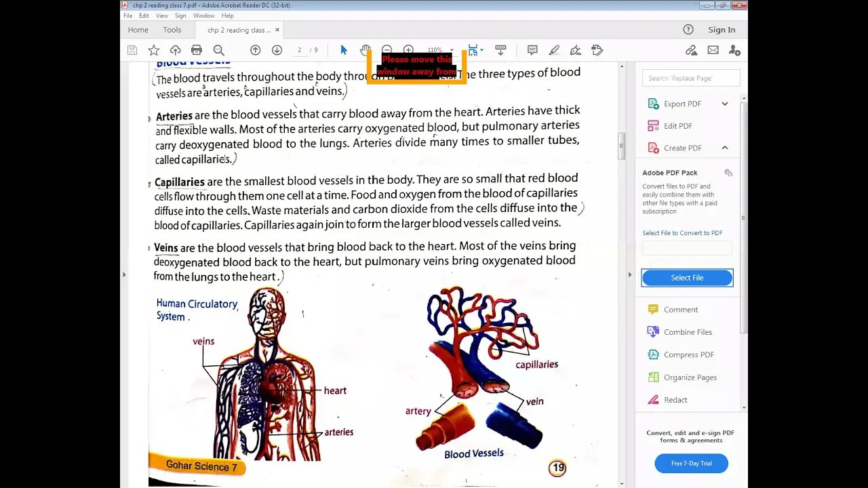Open the Edit menu
The image size is (868, 488).
[144, 16]
